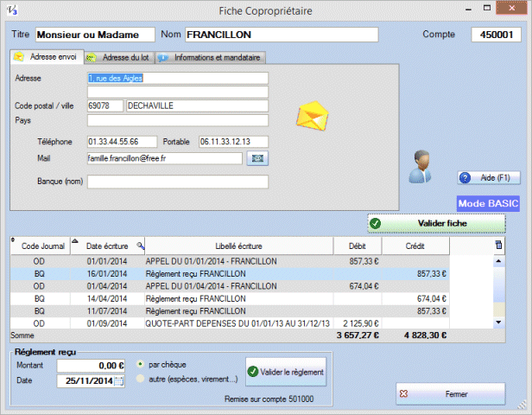Select the 'par chèque' payment option
The height and width of the screenshot is (415, 532).
click(x=141, y=364)
